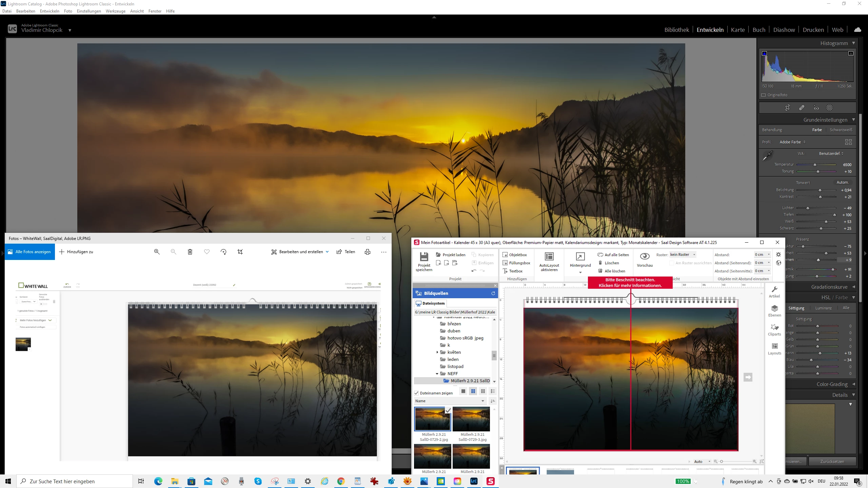Expand the květen folder

click(437, 352)
